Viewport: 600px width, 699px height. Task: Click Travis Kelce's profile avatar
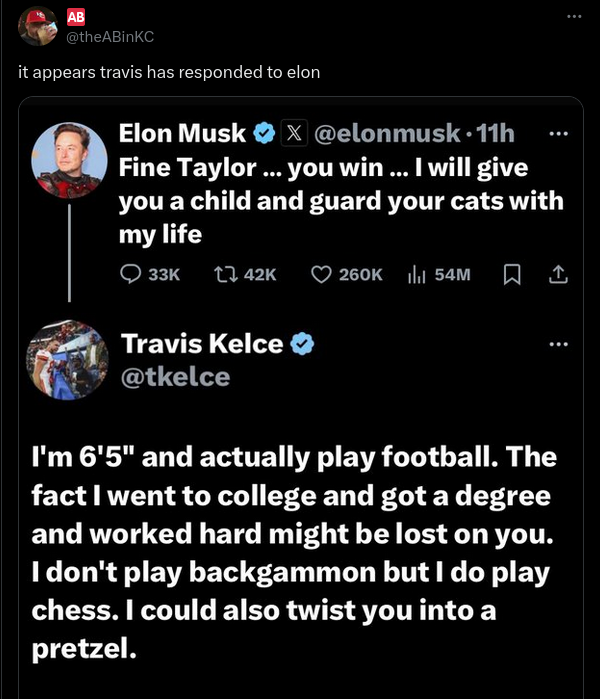(70, 359)
